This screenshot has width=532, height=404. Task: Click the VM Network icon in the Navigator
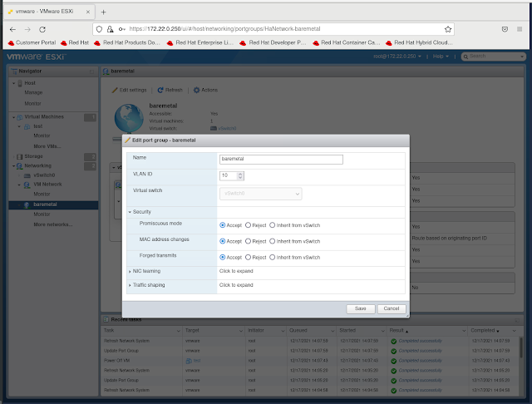click(27, 185)
